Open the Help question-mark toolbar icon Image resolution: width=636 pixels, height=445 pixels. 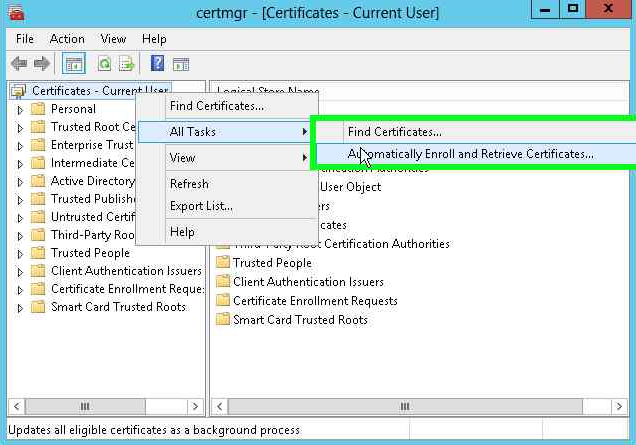click(157, 63)
